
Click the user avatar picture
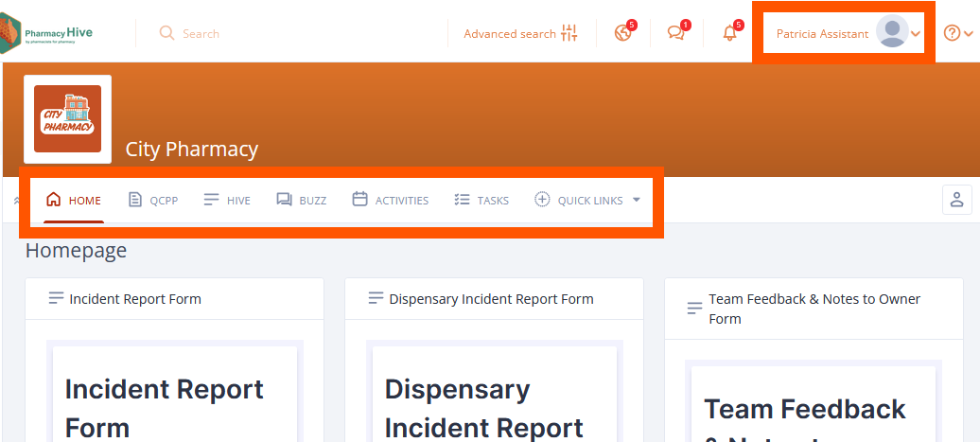point(892,30)
